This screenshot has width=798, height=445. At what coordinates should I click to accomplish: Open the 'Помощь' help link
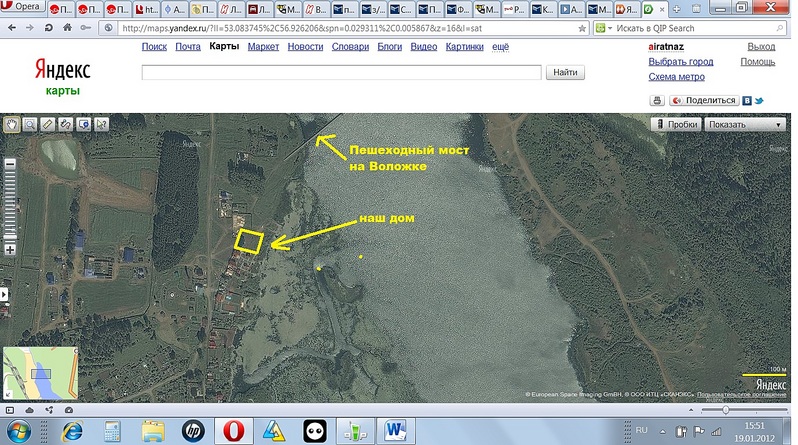tap(758, 62)
